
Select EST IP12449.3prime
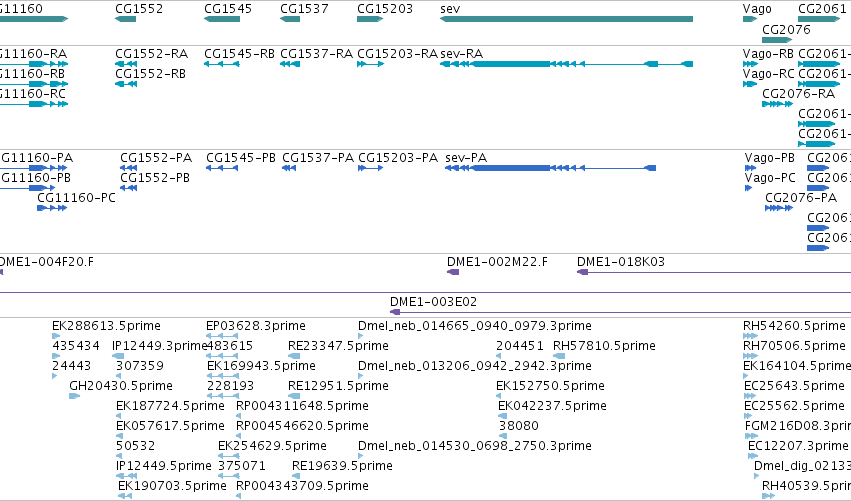pos(160,346)
